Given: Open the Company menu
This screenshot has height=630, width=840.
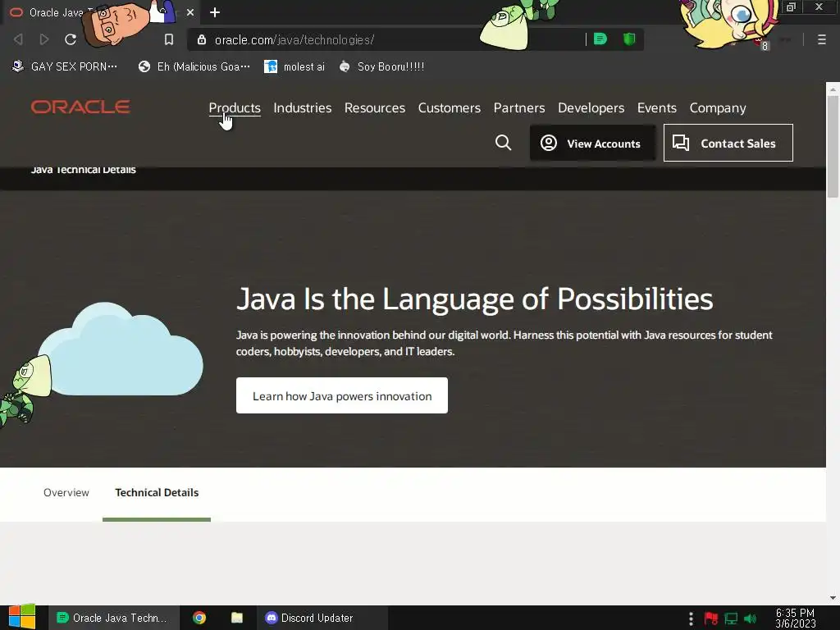Looking at the screenshot, I should pos(717,107).
